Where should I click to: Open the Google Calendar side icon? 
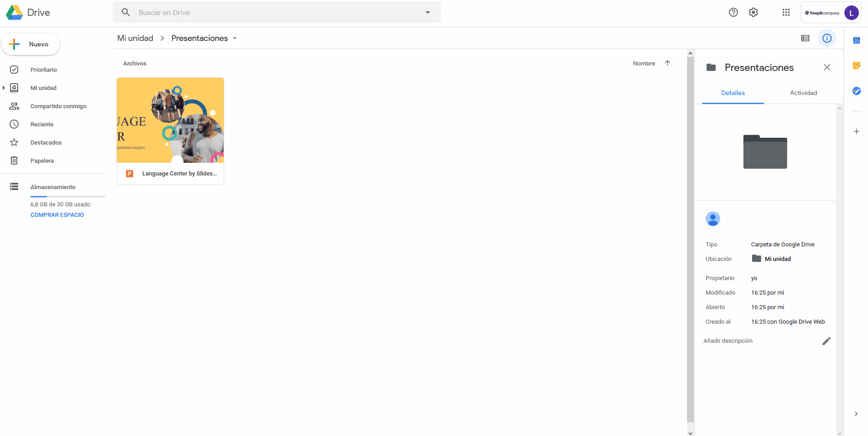pos(857,40)
